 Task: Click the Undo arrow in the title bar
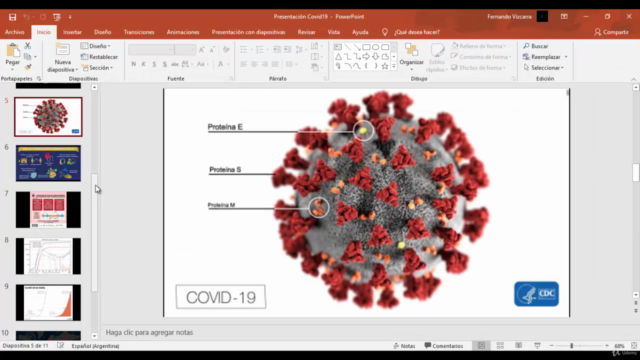[27, 17]
